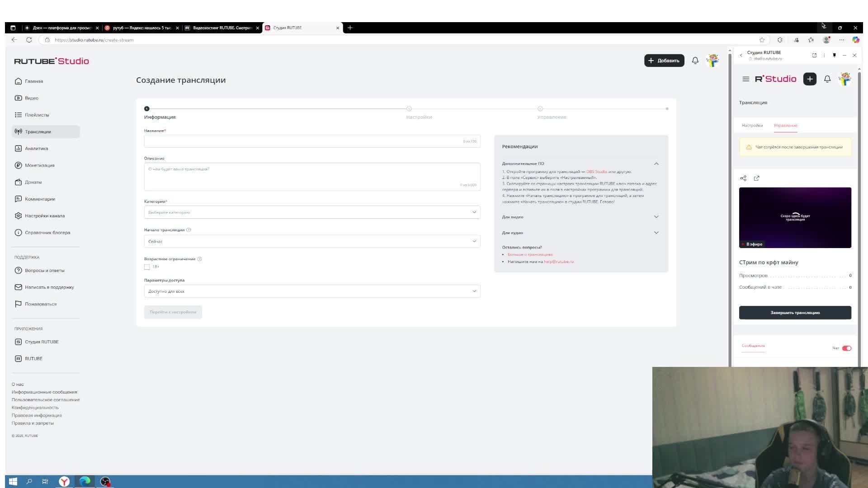
Task: Pin the Студия RUTUBE side panel
Action: 834,55
